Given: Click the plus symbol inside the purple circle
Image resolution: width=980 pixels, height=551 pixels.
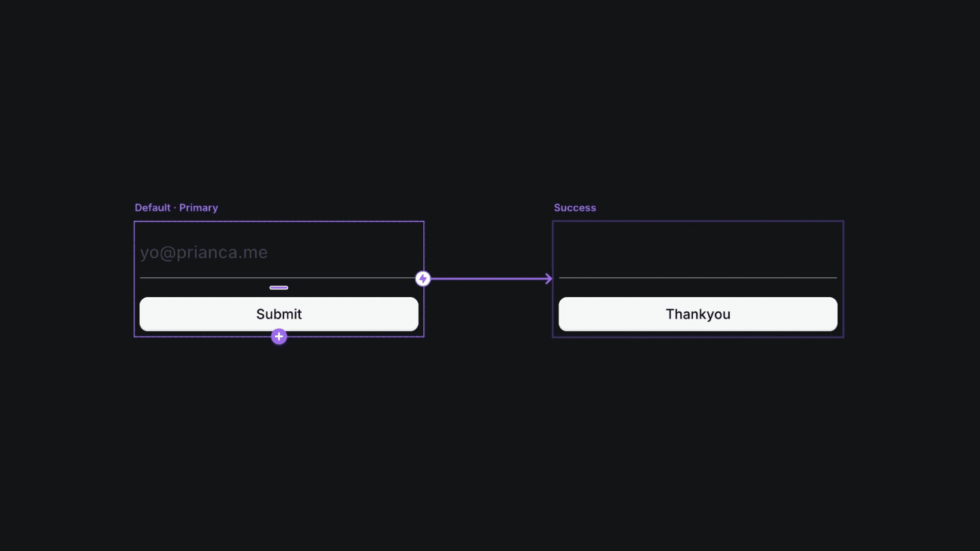Looking at the screenshot, I should pos(278,336).
